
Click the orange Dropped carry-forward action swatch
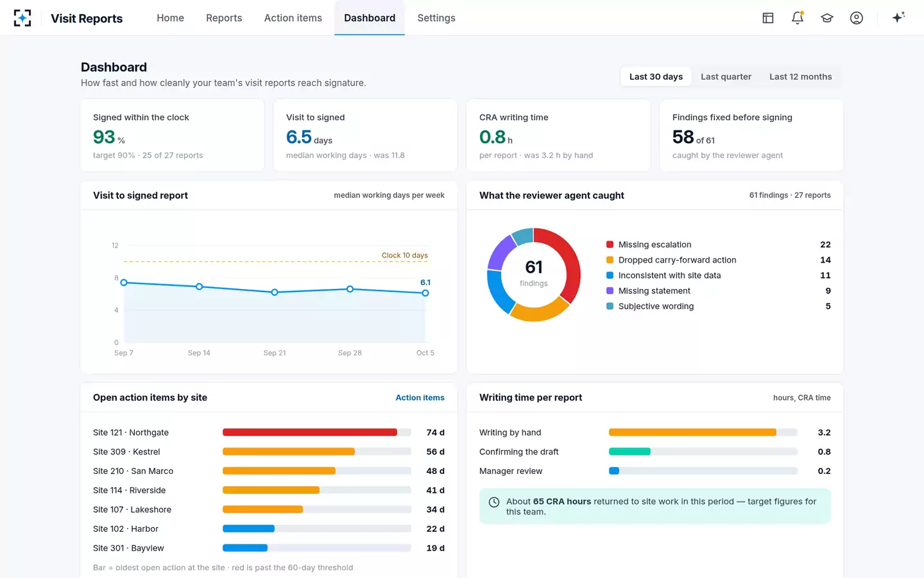pos(610,260)
